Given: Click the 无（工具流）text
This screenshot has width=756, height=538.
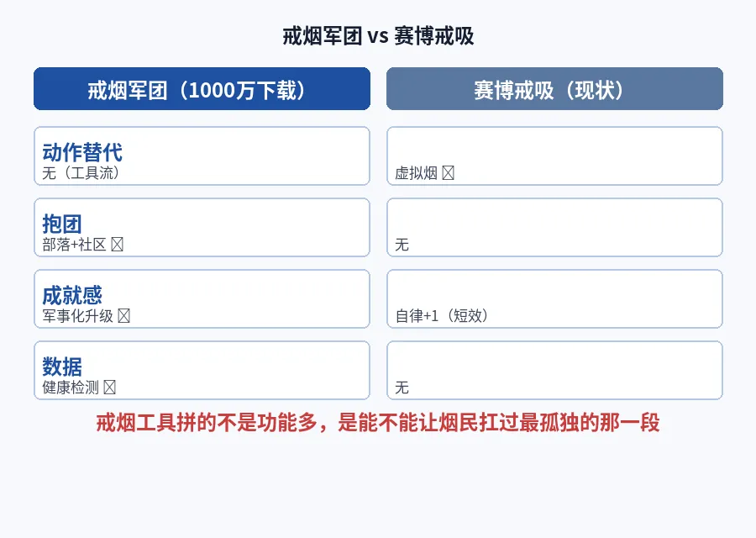Looking at the screenshot, I should [x=81, y=172].
